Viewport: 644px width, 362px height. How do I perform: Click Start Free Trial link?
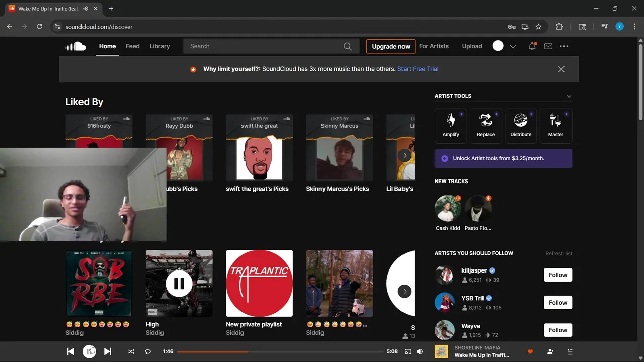pos(418,69)
